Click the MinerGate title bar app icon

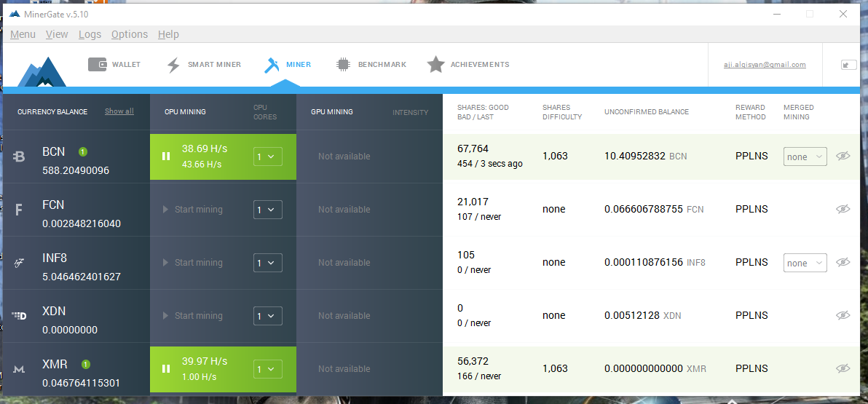tap(15, 14)
